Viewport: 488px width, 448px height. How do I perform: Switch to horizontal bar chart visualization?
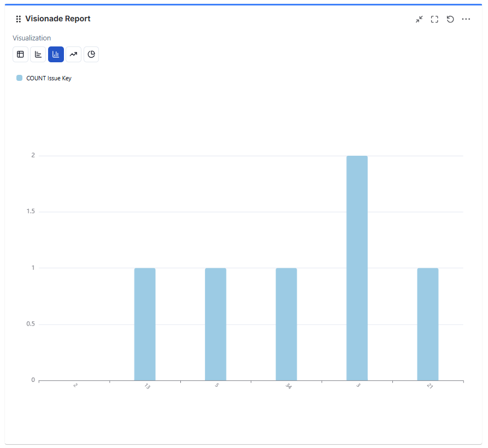click(38, 55)
